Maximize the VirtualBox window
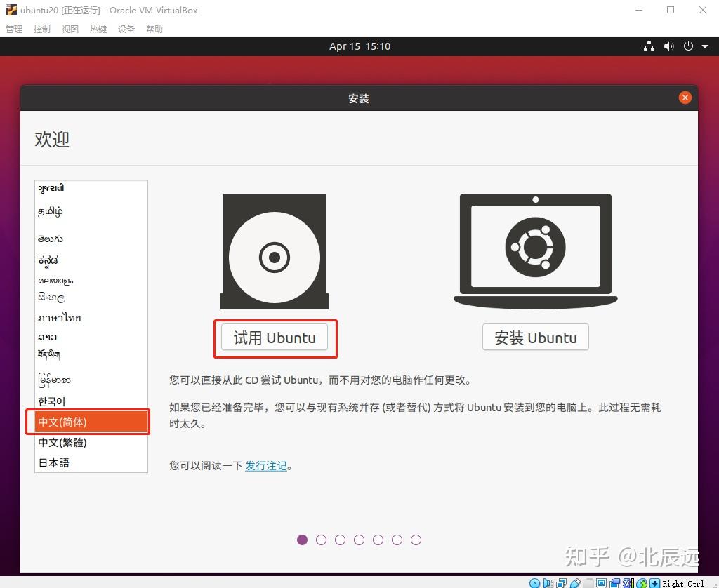The height and width of the screenshot is (588, 719). click(671, 10)
